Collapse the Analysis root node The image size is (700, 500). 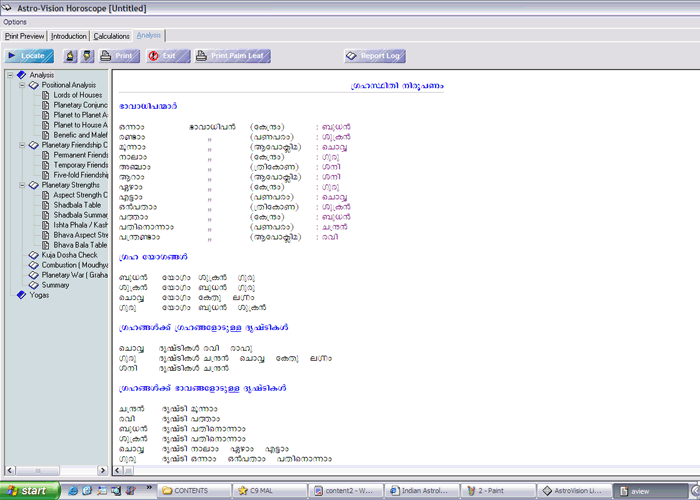coord(10,75)
